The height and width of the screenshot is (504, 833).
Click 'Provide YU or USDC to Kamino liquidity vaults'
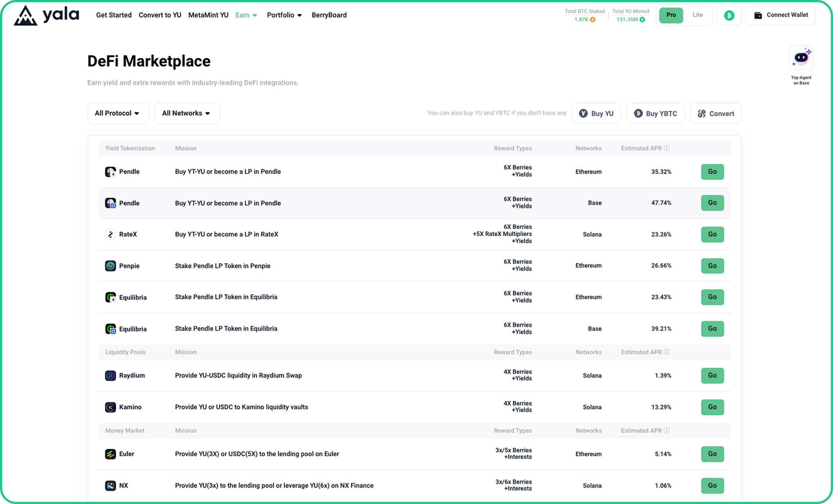click(242, 407)
